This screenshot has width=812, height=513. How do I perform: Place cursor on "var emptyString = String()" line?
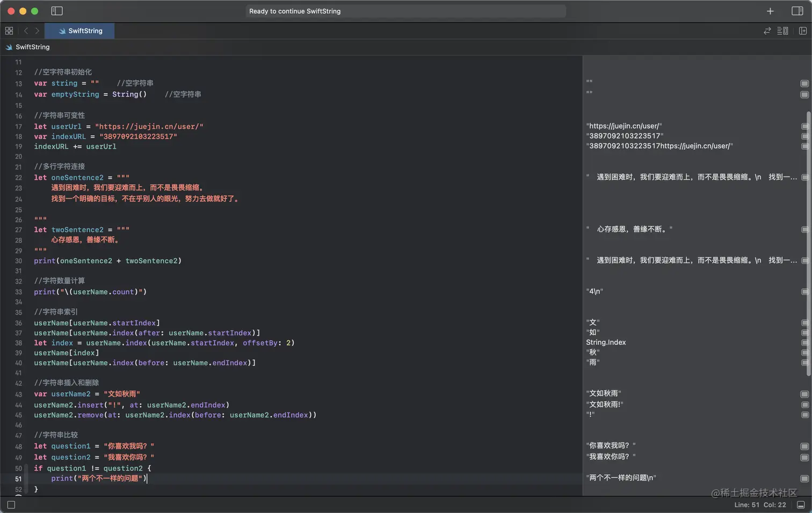(x=90, y=94)
